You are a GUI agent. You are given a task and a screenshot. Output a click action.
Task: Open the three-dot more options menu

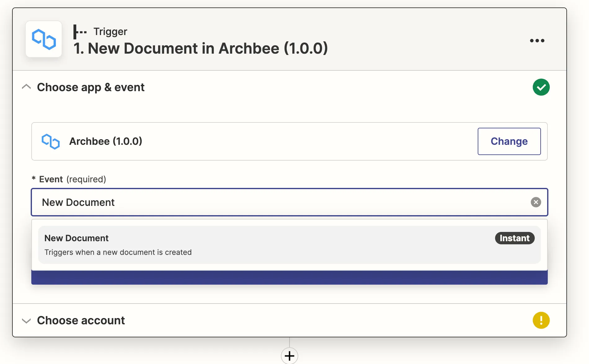click(537, 41)
